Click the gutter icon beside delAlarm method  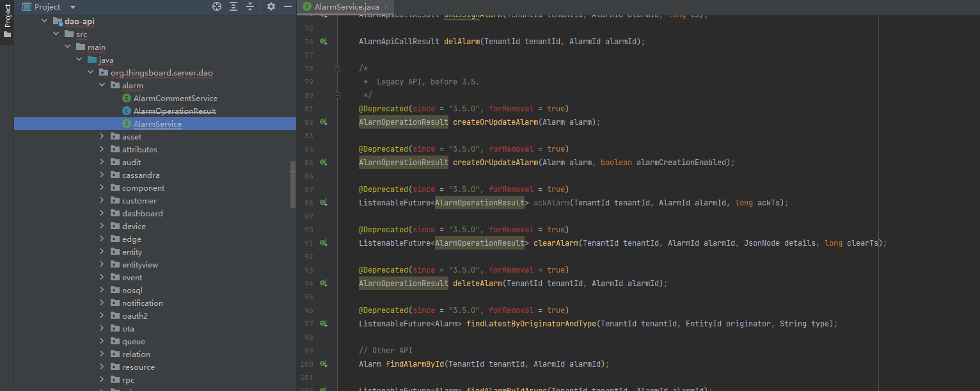324,40
